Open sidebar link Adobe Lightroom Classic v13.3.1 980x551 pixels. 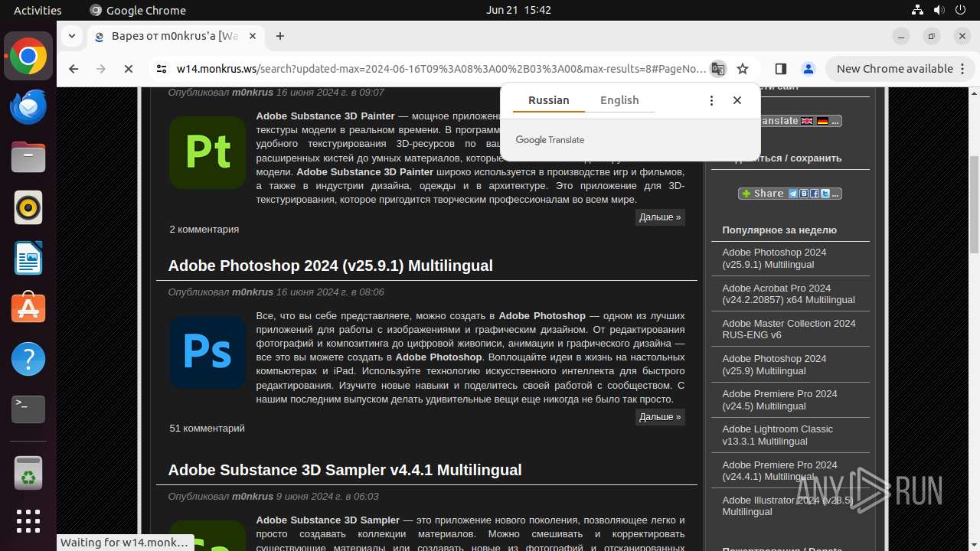tap(777, 435)
